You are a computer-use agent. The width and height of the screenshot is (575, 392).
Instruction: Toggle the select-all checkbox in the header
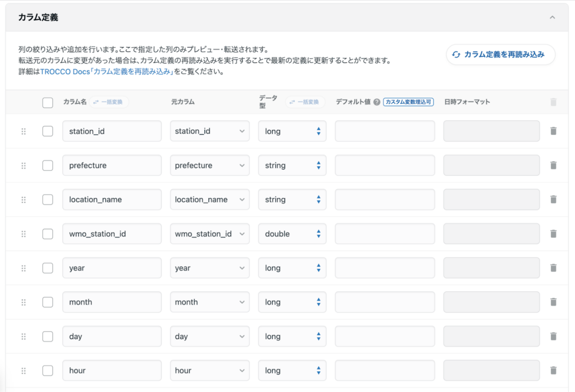[x=48, y=102]
